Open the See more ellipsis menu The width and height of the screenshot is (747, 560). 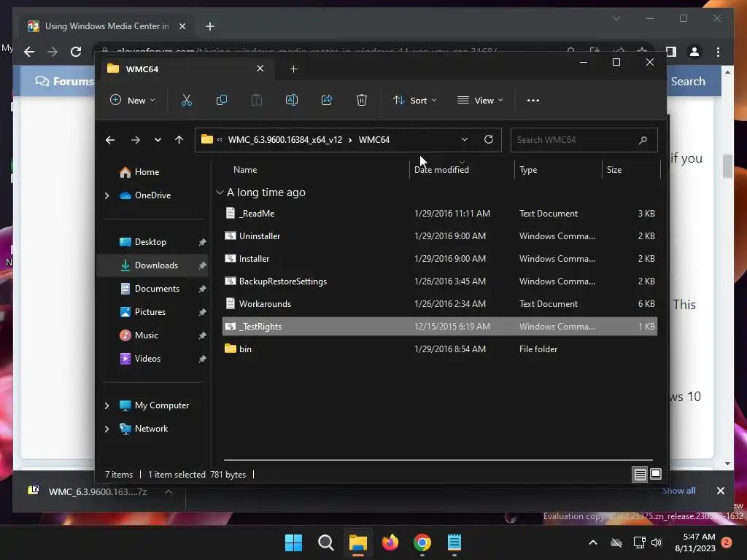533,101
